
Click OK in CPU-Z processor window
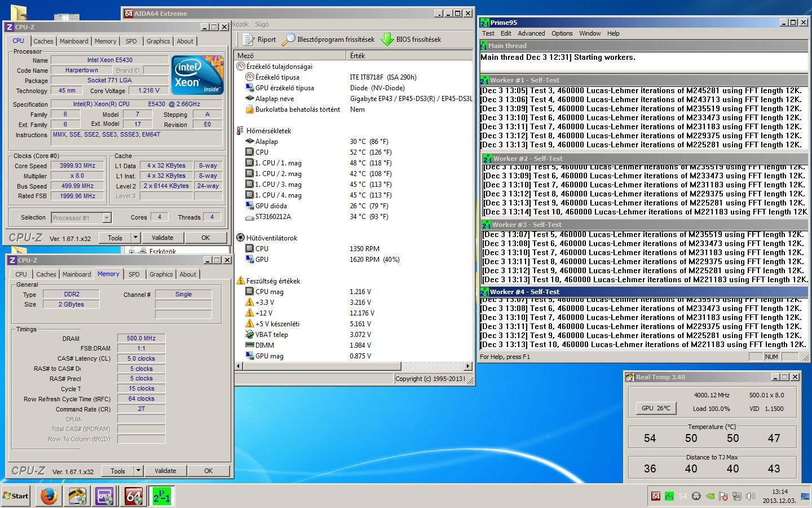click(205, 238)
